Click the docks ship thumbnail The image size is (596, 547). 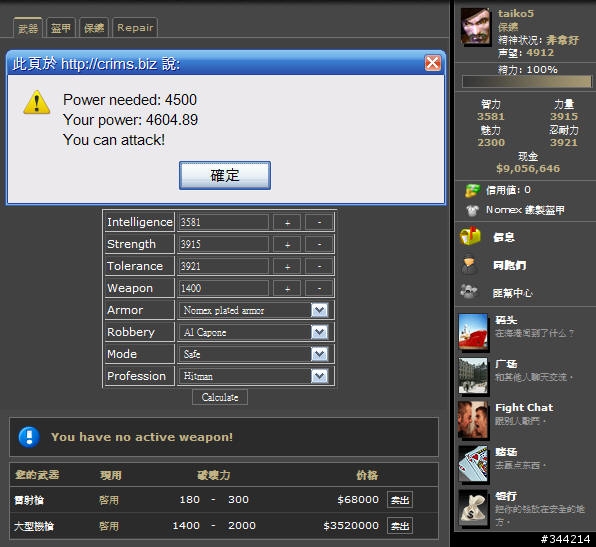pyautogui.click(x=473, y=331)
